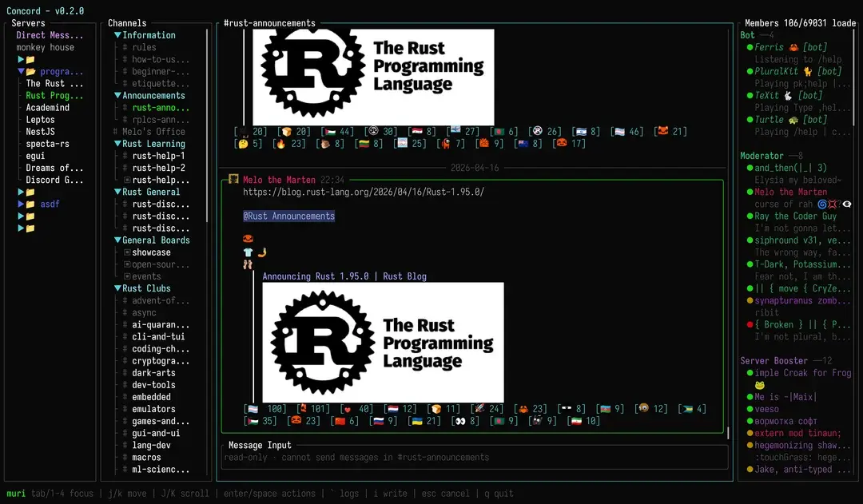Click the yellow status dot beside synapturanus
The width and height of the screenshot is (863, 504).
[750, 300]
